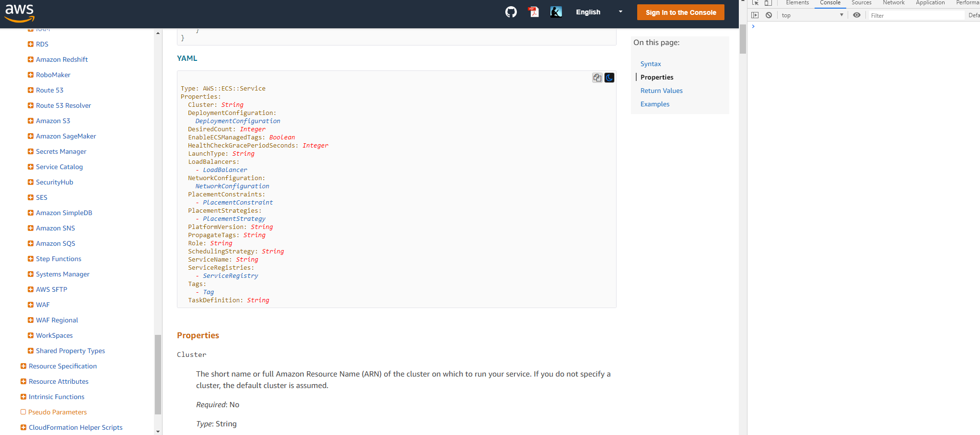Viewport: 980px width, 435px height.
Task: Expand the Route 53 Resolver node
Action: click(x=31, y=105)
